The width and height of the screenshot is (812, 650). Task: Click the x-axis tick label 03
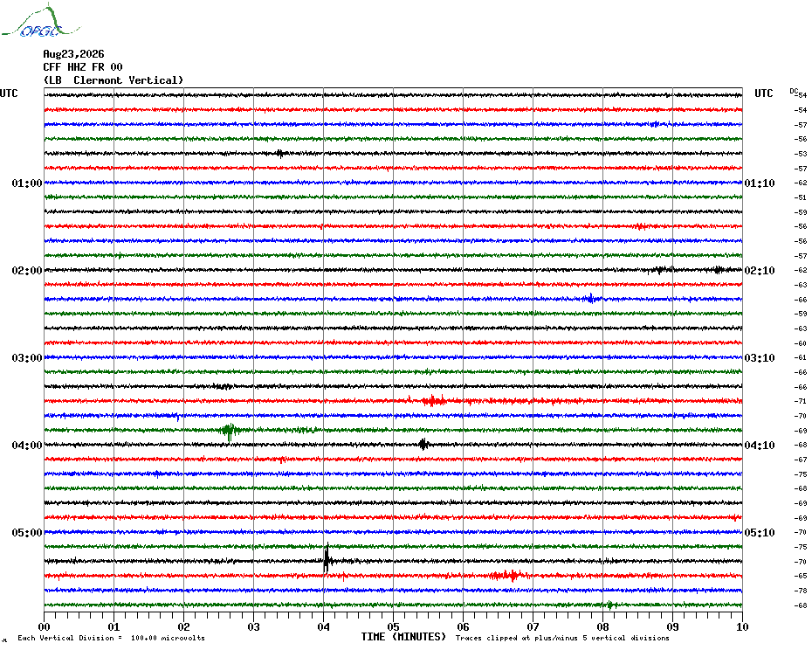[x=253, y=627]
